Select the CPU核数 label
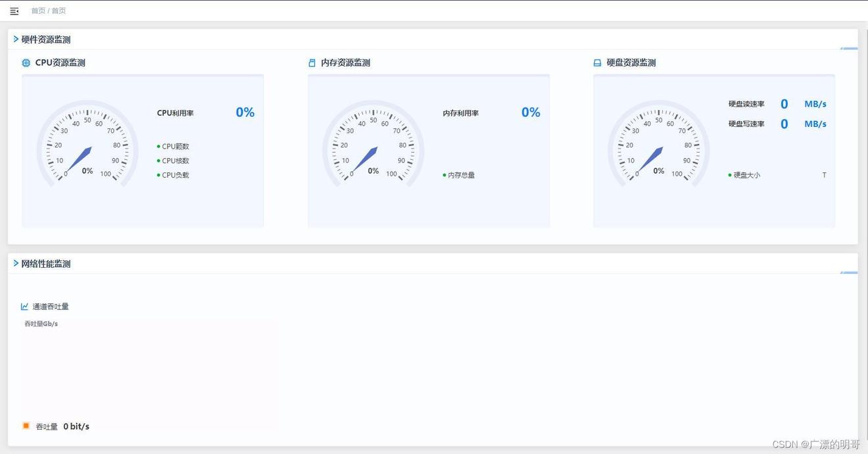Image resolution: width=868 pixels, height=454 pixels. (x=176, y=161)
